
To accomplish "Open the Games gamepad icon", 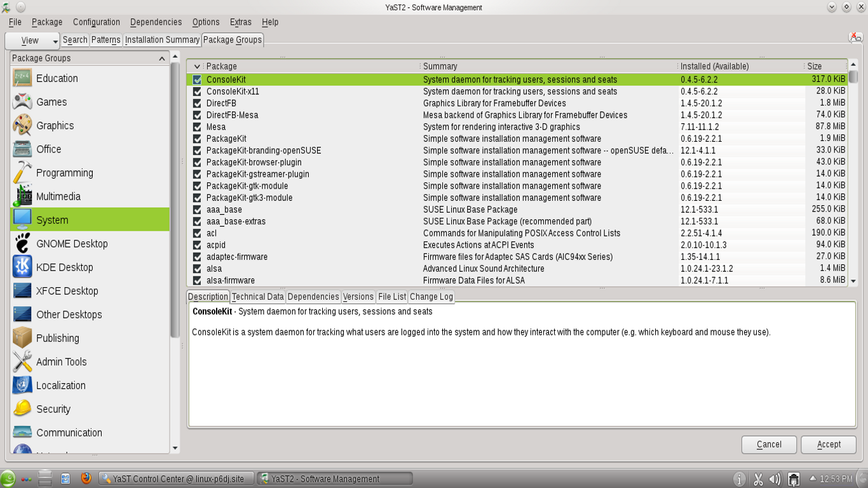I will (x=22, y=102).
